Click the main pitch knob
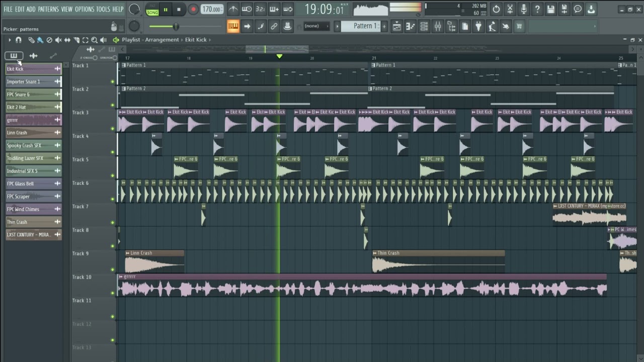The image size is (644, 362). pos(134,26)
